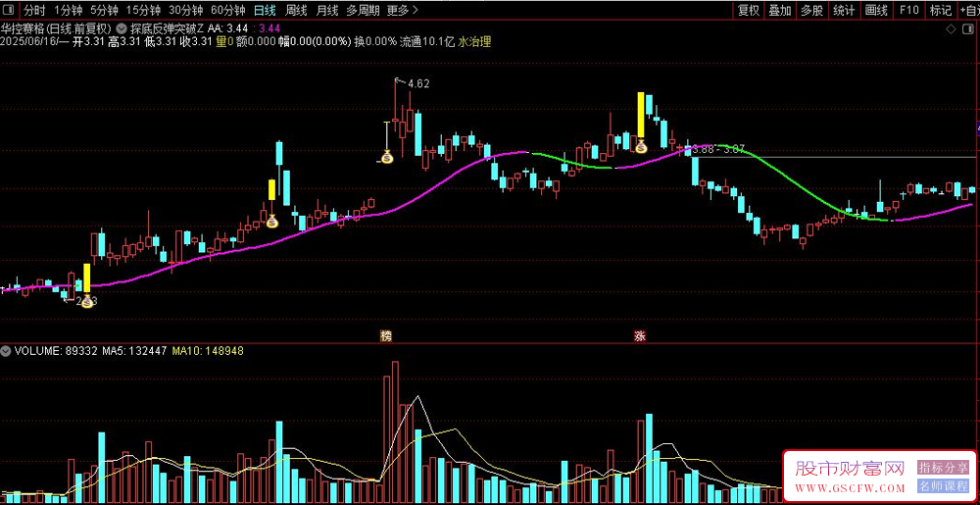980x505 pixels.
Task: Open F10 company info
Action: pos(908,10)
